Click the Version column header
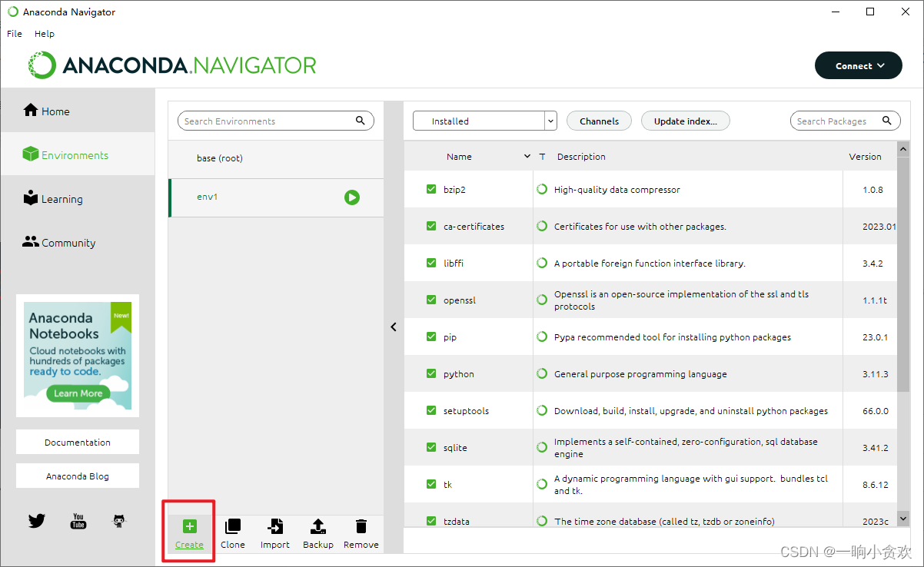Screen dimensions: 924x567 (865, 157)
